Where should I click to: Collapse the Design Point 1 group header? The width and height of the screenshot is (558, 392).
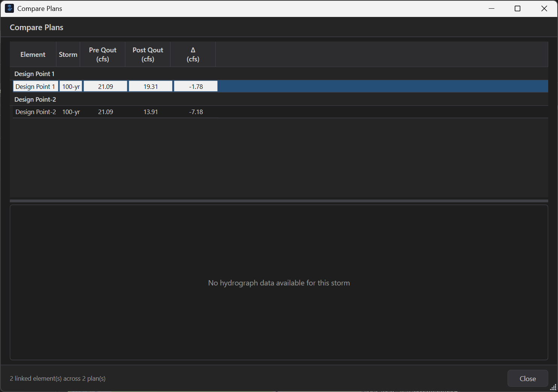click(x=34, y=74)
